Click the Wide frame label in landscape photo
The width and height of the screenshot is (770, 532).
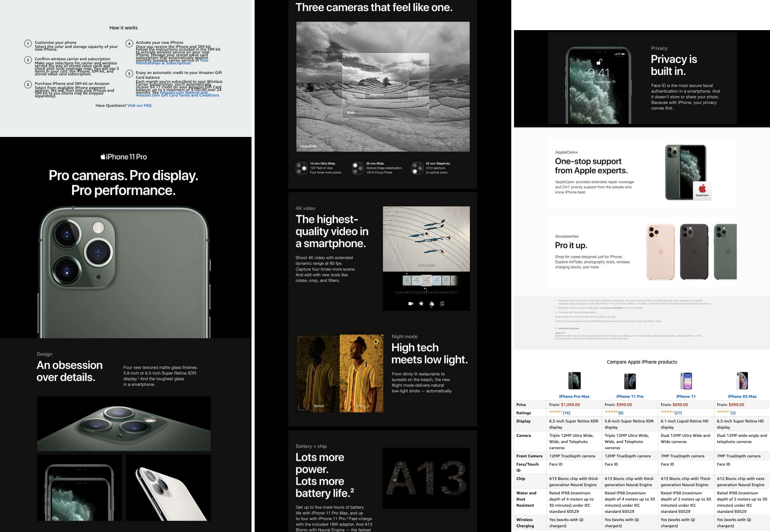pyautogui.click(x=350, y=113)
